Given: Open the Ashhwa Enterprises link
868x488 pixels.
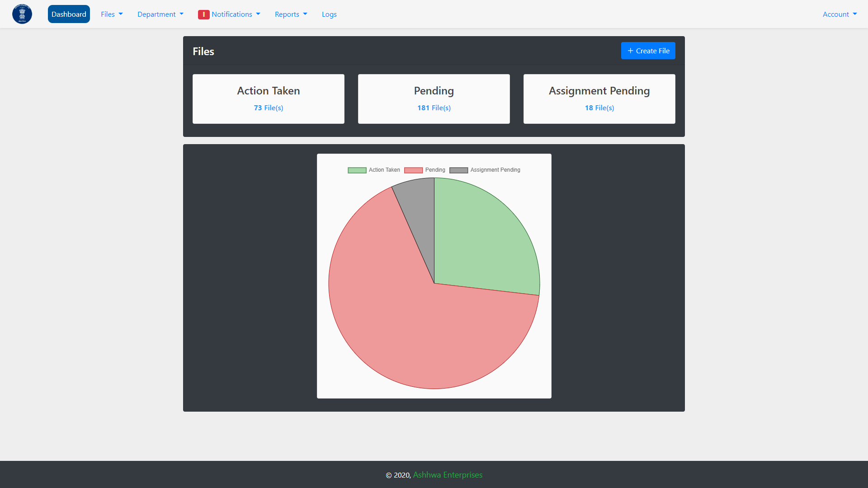Looking at the screenshot, I should point(448,475).
